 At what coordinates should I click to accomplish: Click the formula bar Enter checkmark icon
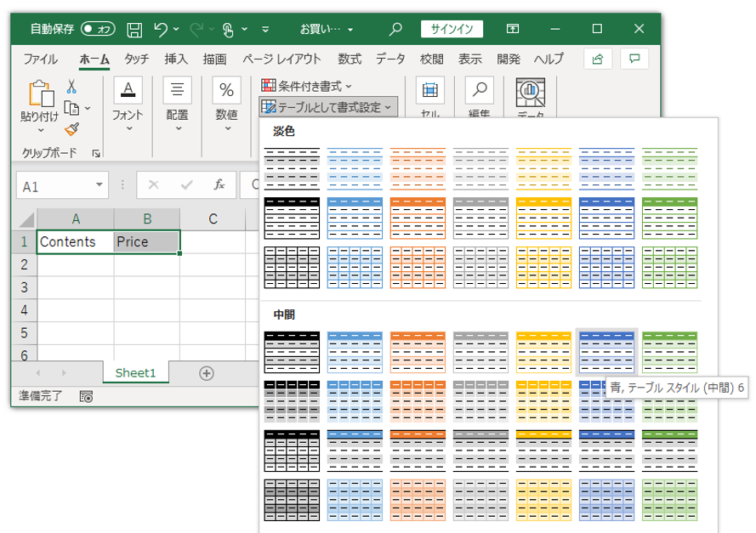[186, 185]
